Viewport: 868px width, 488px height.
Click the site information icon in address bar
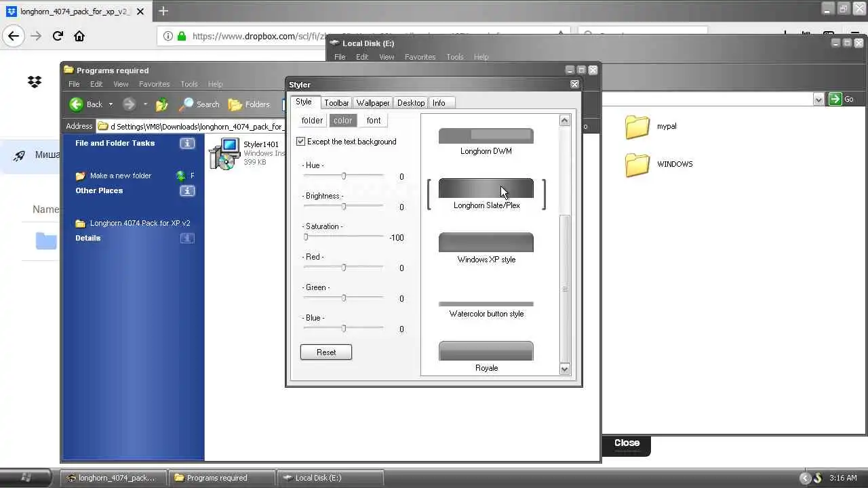pos(167,37)
